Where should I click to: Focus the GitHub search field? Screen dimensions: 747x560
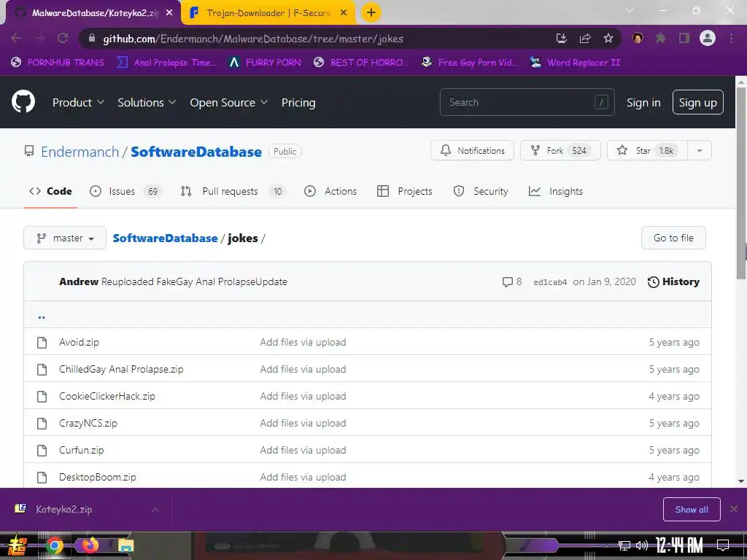pyautogui.click(x=527, y=102)
